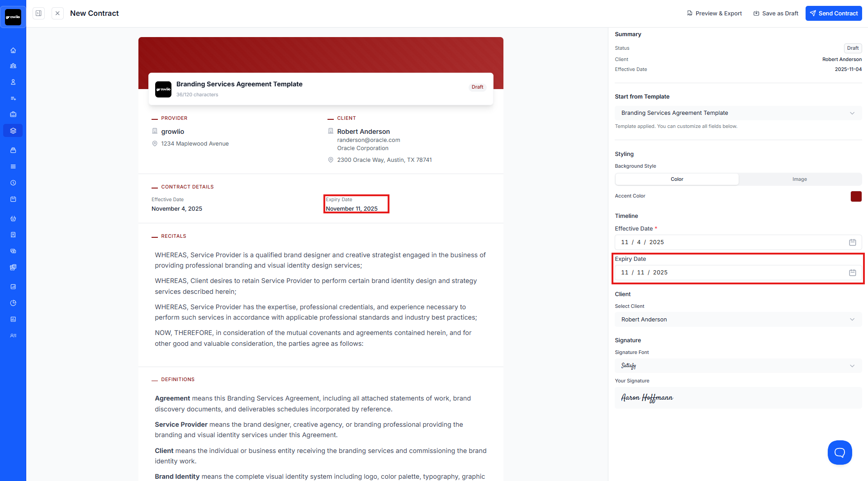Click the Draft badge on the contract header
The height and width of the screenshot is (481, 868).
point(477,87)
